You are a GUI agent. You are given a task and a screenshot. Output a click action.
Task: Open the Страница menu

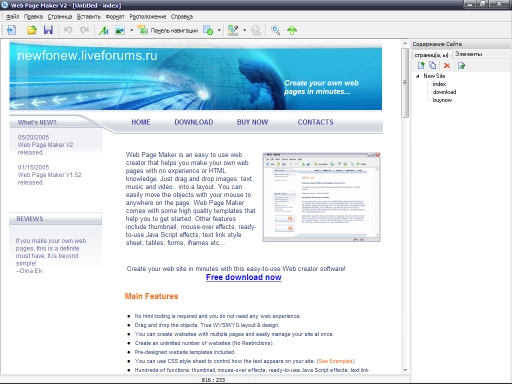click(60, 16)
